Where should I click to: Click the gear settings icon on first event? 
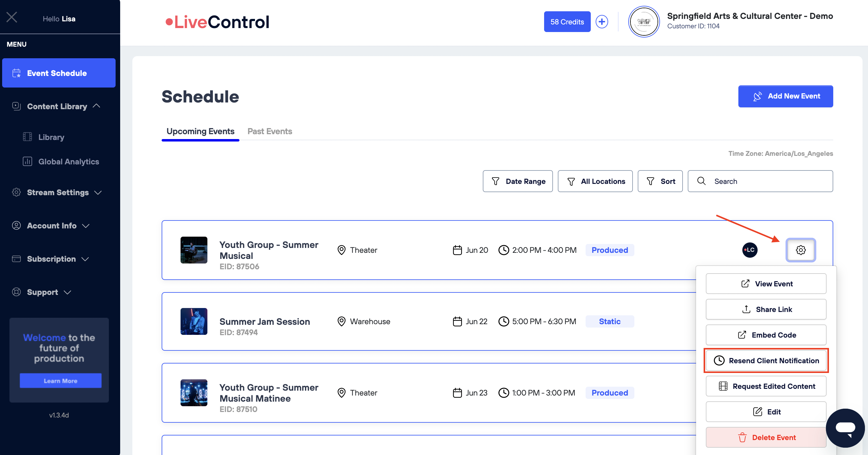[x=801, y=250]
